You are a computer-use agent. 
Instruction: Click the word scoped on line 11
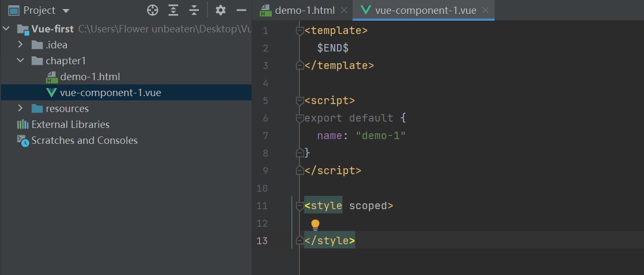click(x=368, y=205)
